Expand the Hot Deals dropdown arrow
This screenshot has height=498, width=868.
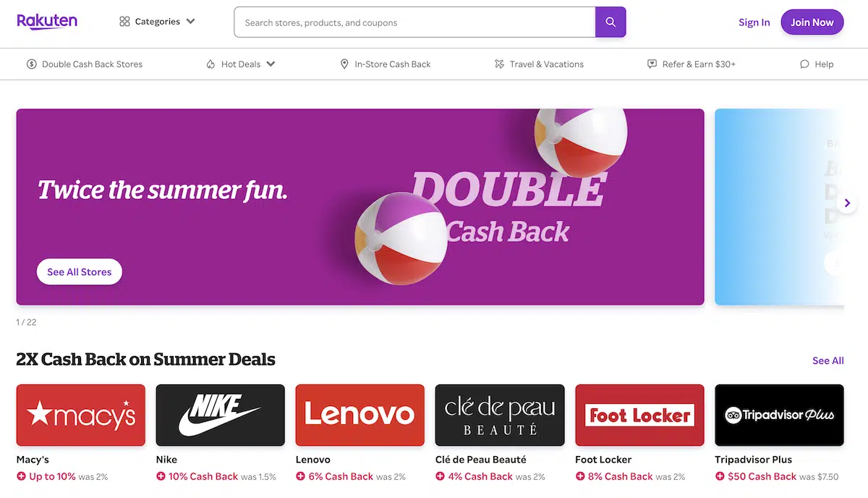click(x=271, y=64)
